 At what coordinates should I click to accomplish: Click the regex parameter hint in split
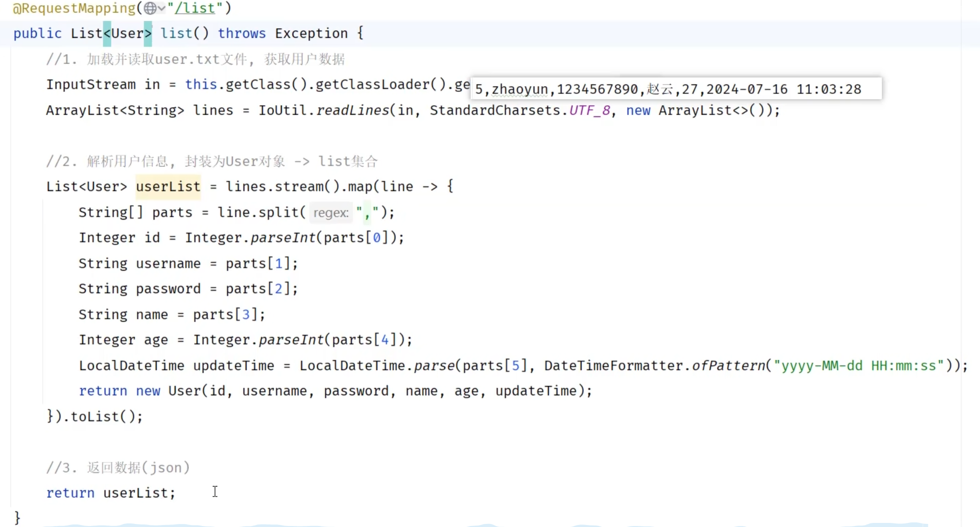tap(330, 212)
